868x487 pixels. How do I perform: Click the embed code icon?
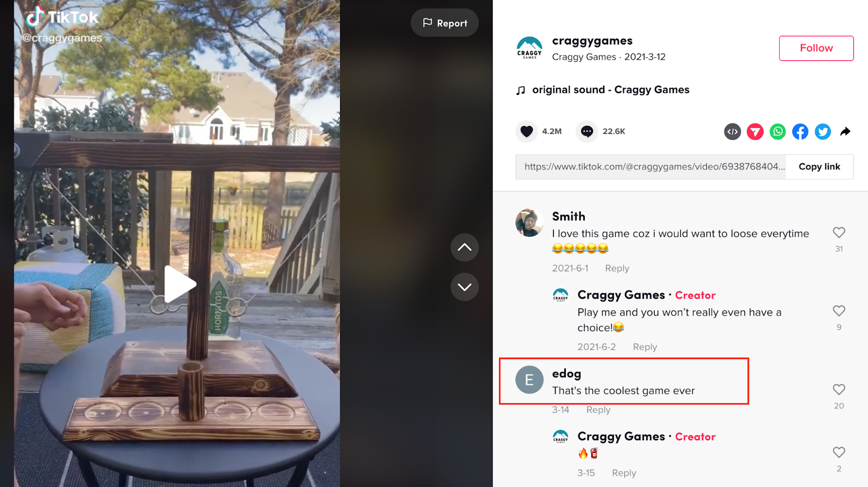(x=732, y=131)
